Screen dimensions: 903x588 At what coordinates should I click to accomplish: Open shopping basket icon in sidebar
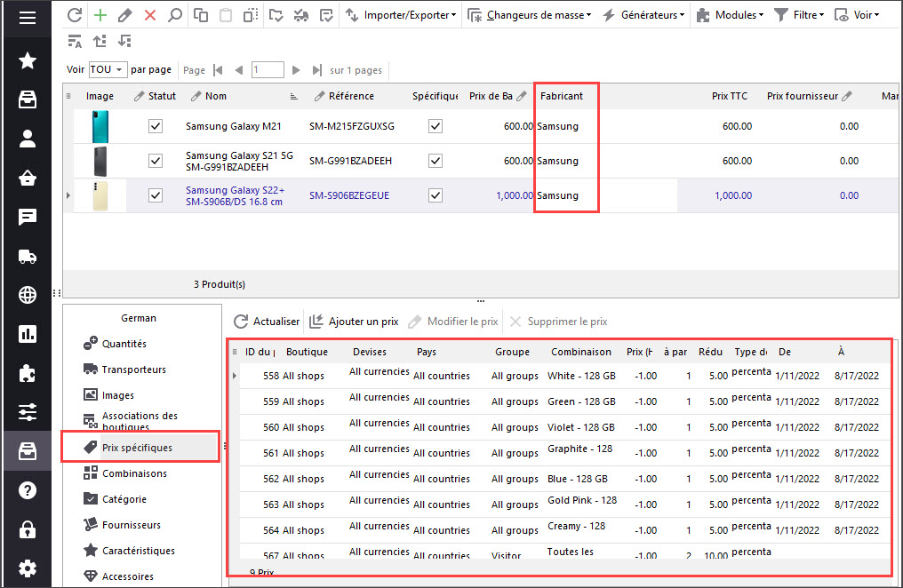click(x=27, y=179)
